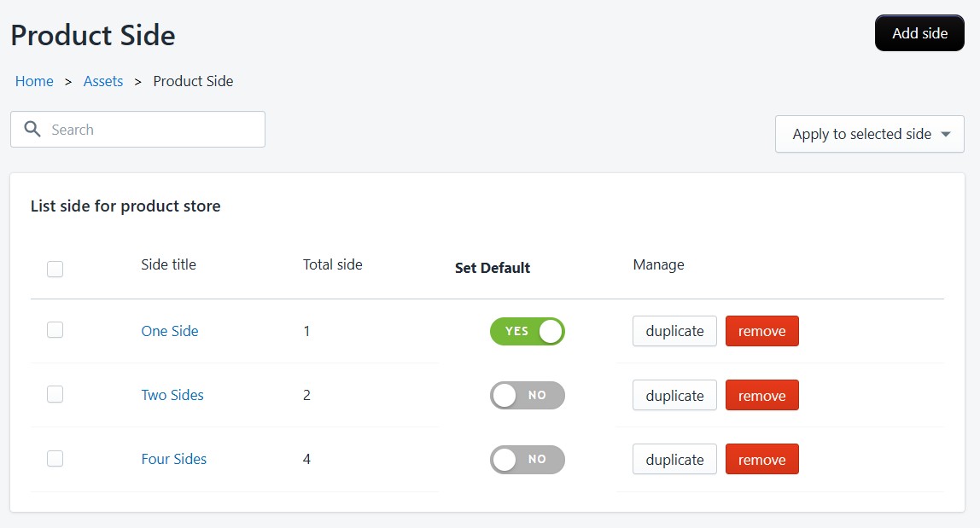
Task: Click the Add side button
Action: click(x=919, y=32)
